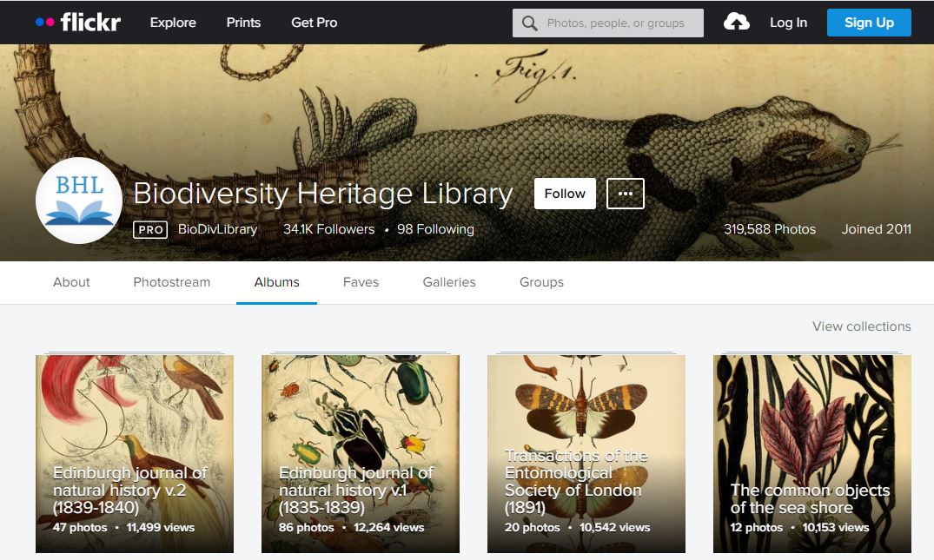The height and width of the screenshot is (560, 934).
Task: Click the BHL profile avatar
Action: [78, 200]
